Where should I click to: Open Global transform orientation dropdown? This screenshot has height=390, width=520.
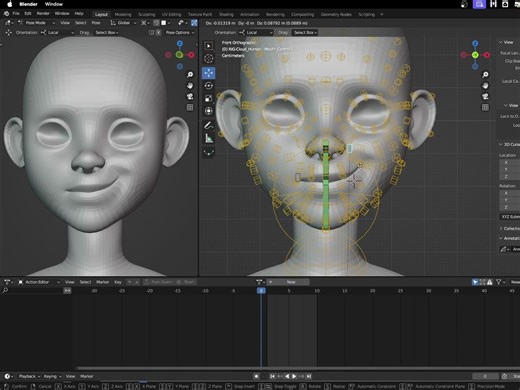coord(123,23)
